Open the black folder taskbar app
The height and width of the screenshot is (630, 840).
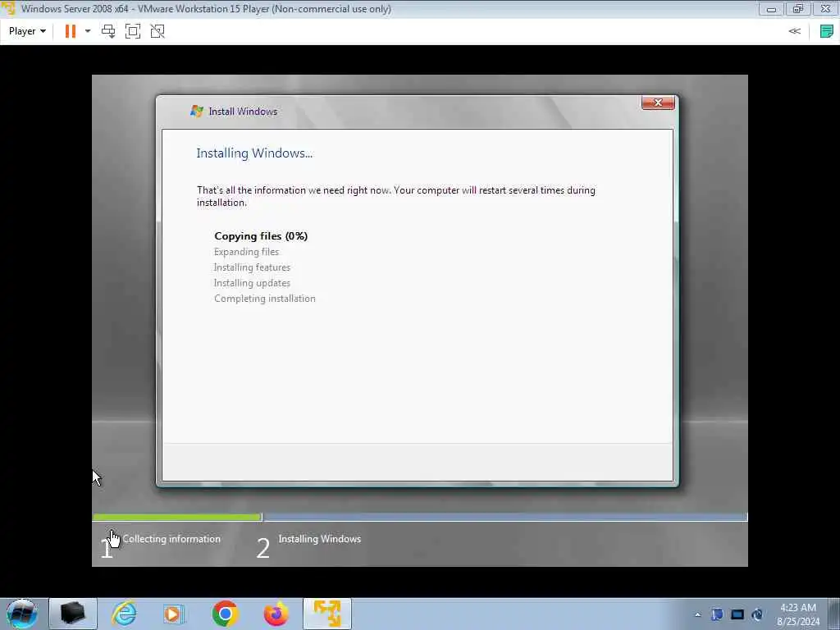pos(73,614)
